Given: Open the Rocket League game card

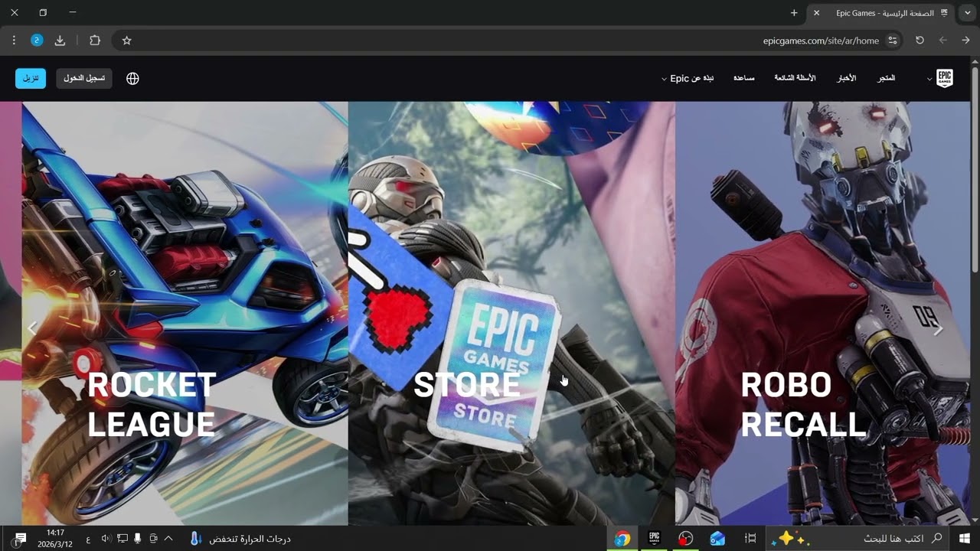Looking at the screenshot, I should pyautogui.click(x=185, y=313).
